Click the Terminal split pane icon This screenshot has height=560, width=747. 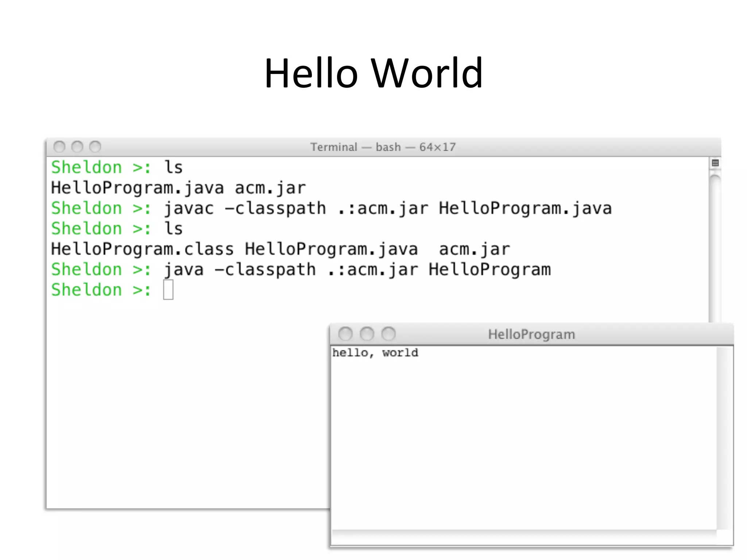pyautogui.click(x=715, y=163)
